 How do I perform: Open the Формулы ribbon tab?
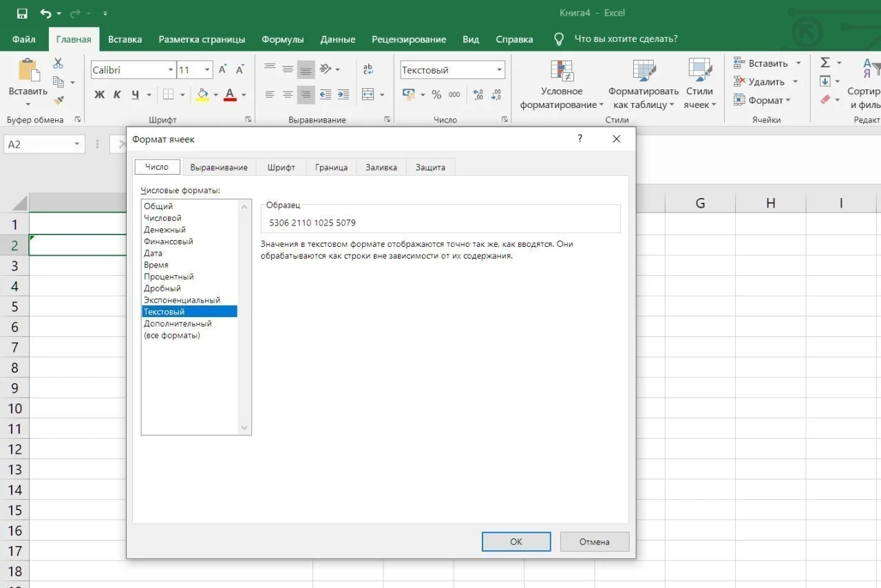coord(282,39)
